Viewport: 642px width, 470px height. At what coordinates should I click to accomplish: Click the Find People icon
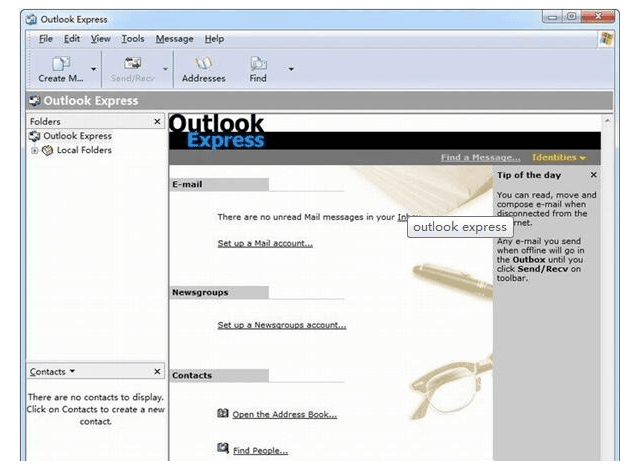(223, 448)
